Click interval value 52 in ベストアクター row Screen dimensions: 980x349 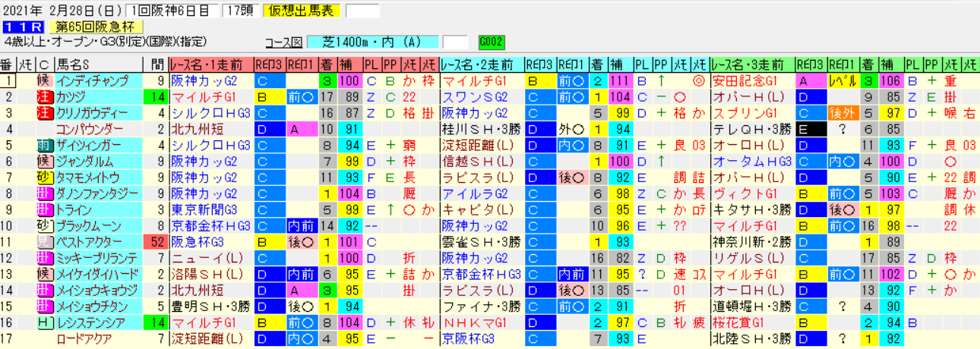[x=157, y=241]
